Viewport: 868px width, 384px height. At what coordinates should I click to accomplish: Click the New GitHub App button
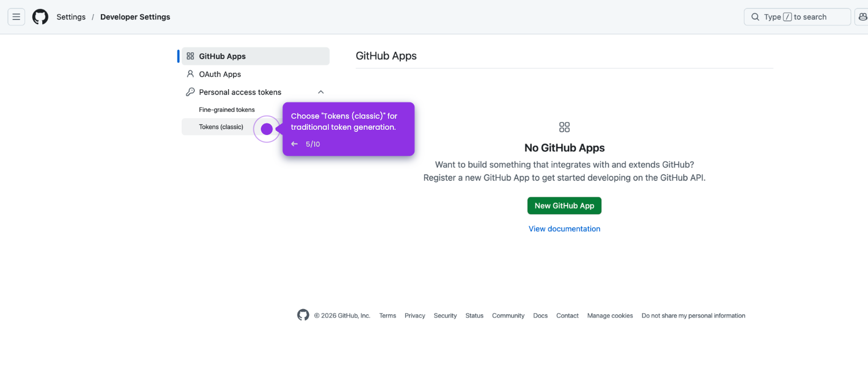(564, 206)
